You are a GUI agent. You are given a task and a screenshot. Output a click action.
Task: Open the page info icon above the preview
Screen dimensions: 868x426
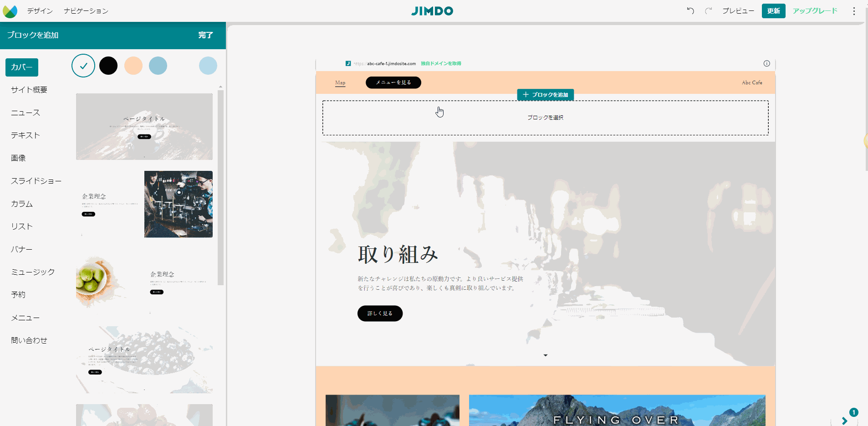pos(767,63)
